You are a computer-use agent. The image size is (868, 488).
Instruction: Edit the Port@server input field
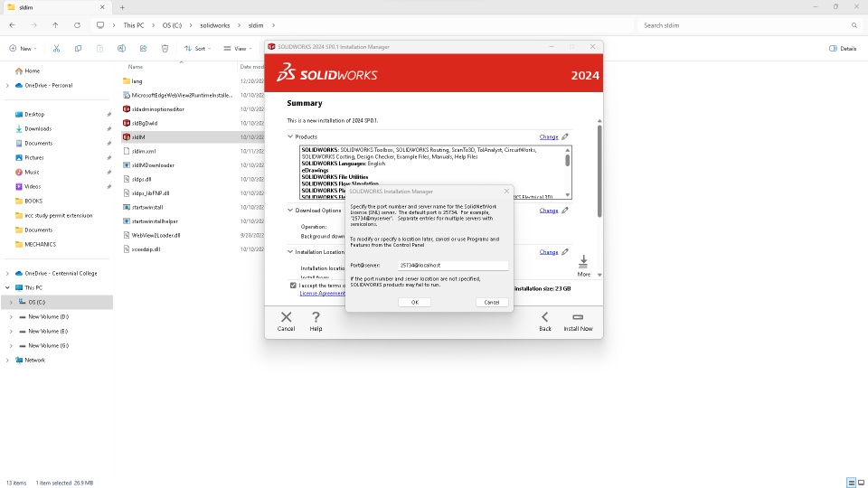(452, 265)
